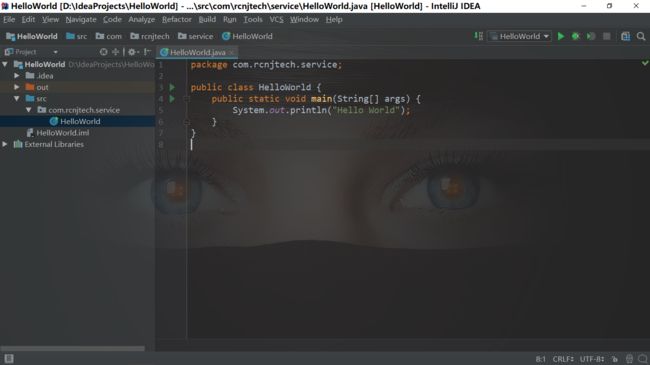
Task: Open the Build menu
Action: point(207,19)
